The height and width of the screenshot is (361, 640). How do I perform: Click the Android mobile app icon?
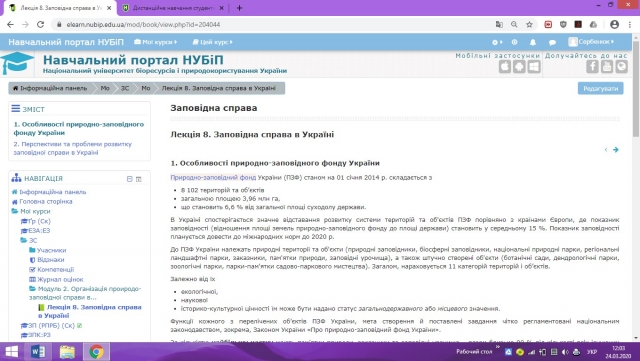pos(519,67)
